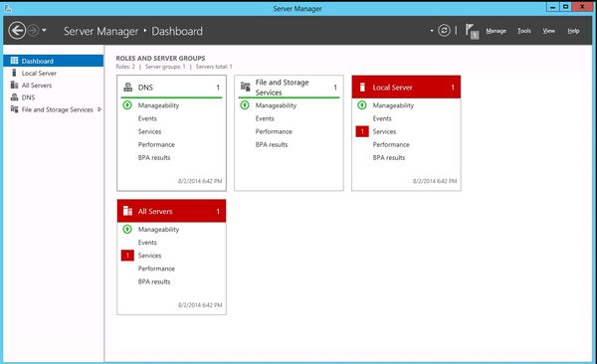This screenshot has height=364, width=597.
Task: Open Performance in File and Storage Services tile
Action: (274, 131)
